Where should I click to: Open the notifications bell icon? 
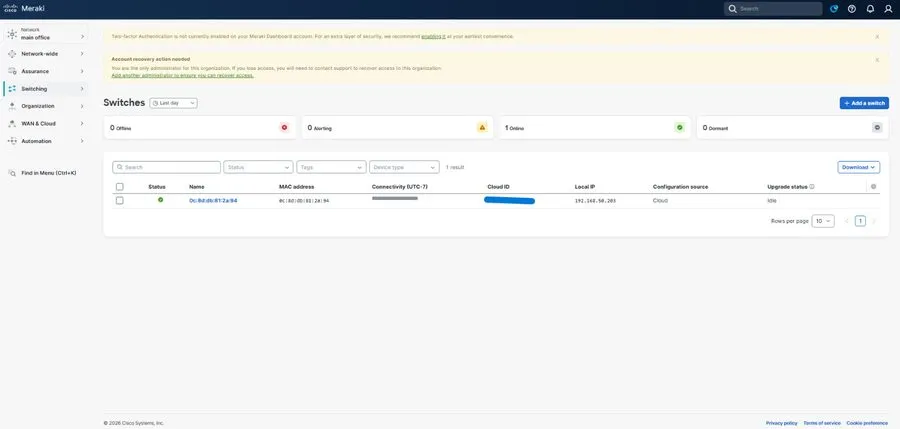[x=870, y=9]
